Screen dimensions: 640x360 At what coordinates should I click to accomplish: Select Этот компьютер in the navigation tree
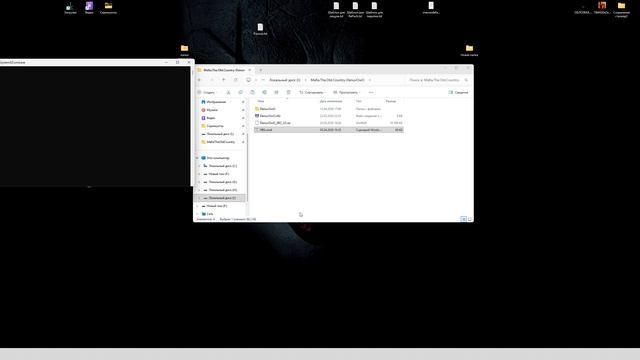click(x=218, y=158)
